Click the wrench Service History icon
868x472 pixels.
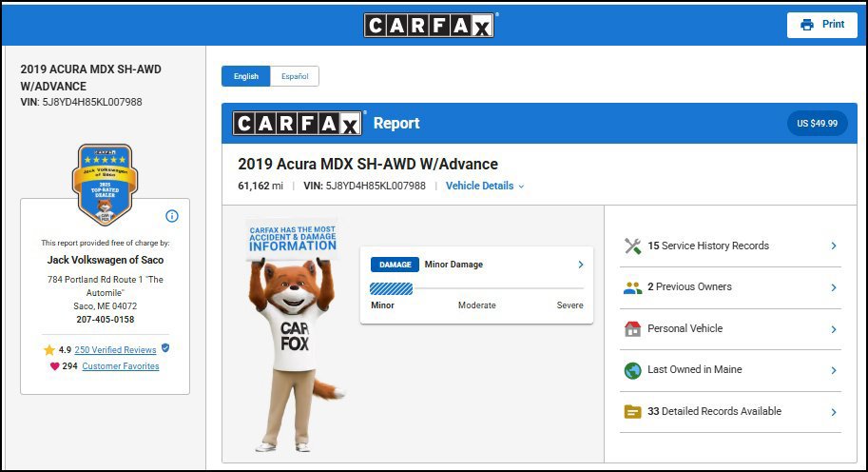[633, 246]
